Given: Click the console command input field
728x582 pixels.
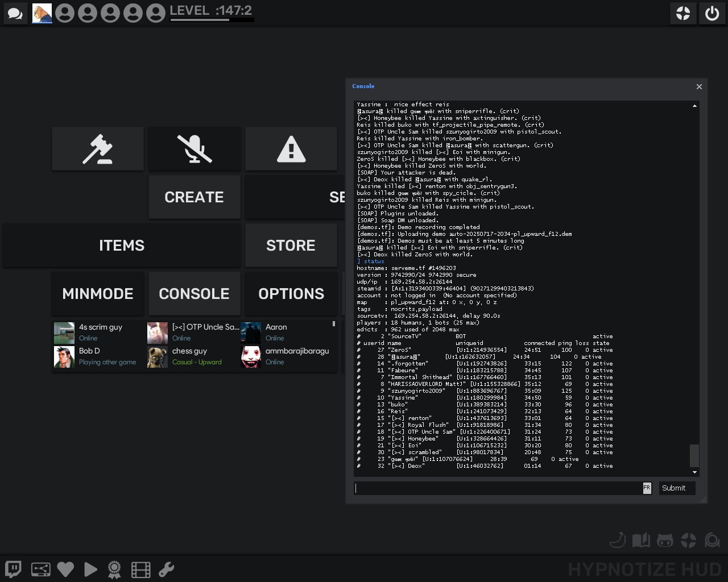Looking at the screenshot, I should [x=498, y=488].
